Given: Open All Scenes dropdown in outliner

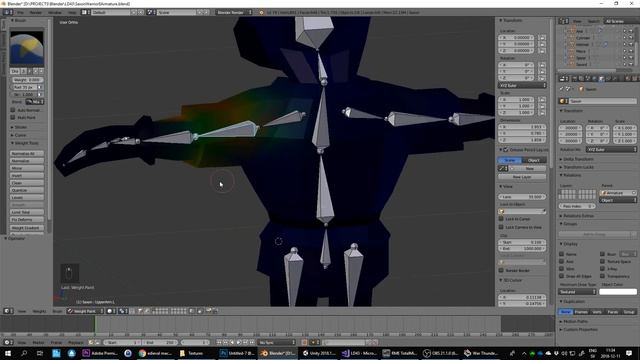Looking at the screenshot, I should [621, 21].
